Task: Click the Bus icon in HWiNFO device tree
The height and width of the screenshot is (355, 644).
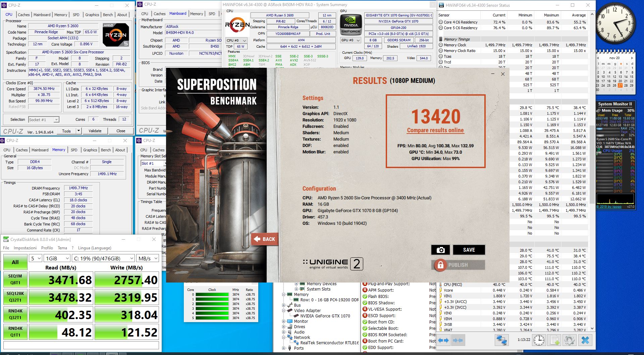Action: (290, 305)
